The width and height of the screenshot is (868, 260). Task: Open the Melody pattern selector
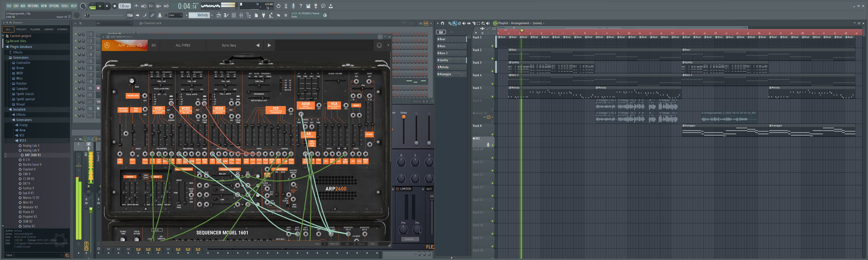pyautogui.click(x=199, y=15)
